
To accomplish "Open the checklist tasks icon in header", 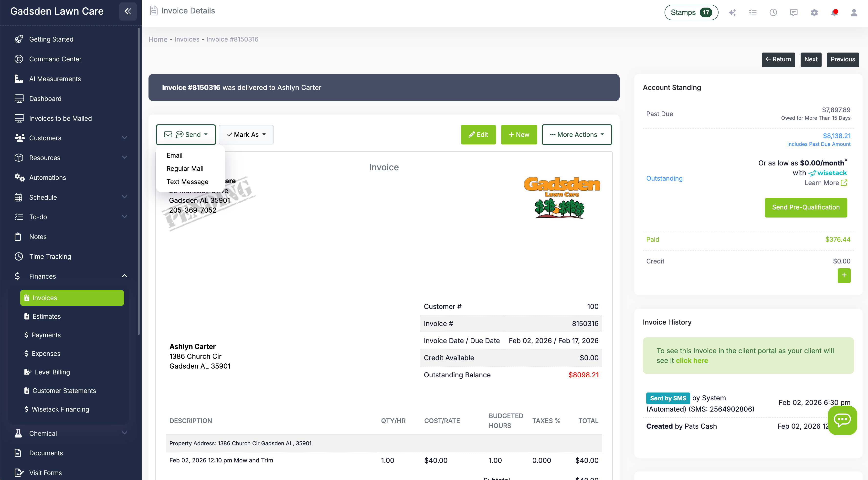I will point(753,12).
